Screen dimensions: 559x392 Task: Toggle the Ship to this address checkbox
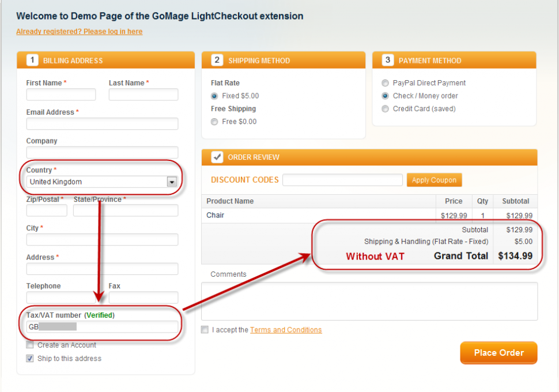point(30,359)
